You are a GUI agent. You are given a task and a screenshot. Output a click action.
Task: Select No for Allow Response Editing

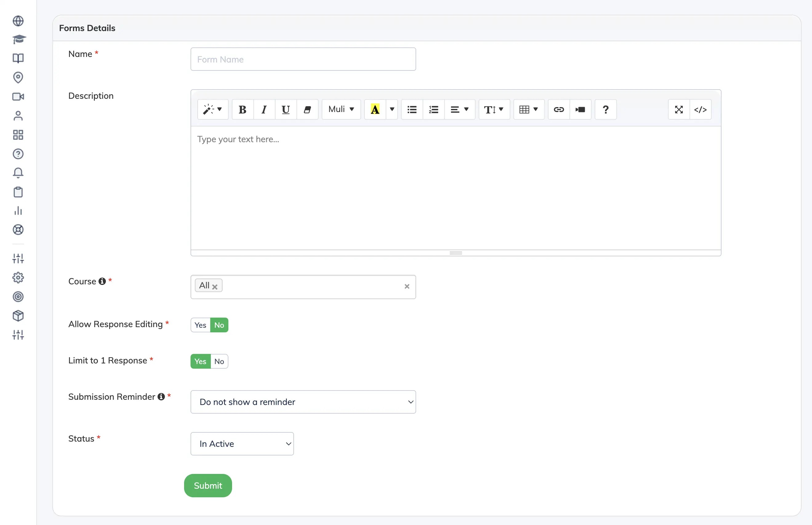coord(219,325)
